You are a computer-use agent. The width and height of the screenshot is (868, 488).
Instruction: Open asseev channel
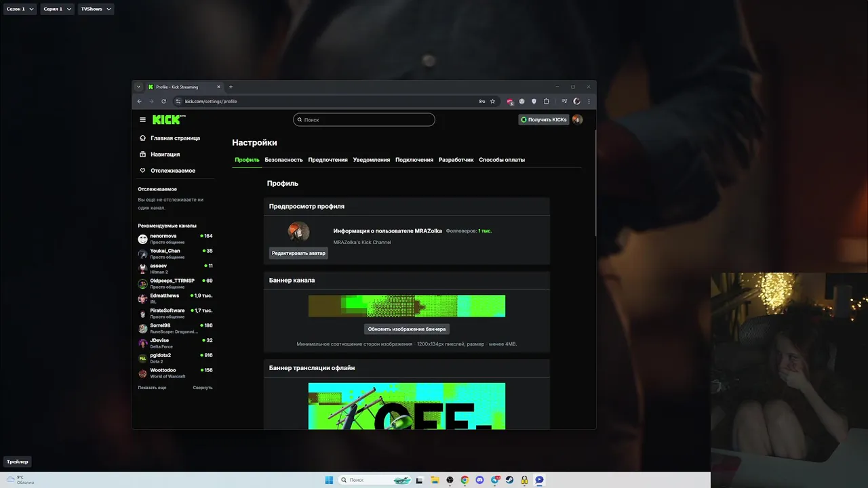click(x=176, y=268)
